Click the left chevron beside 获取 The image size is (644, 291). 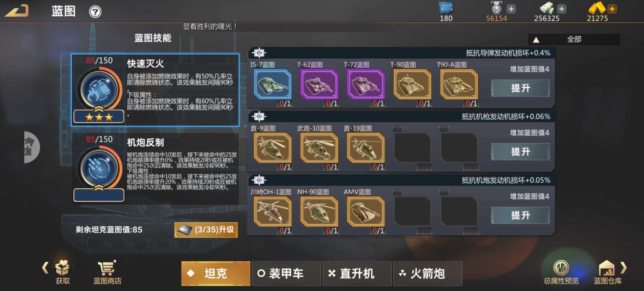point(46,268)
